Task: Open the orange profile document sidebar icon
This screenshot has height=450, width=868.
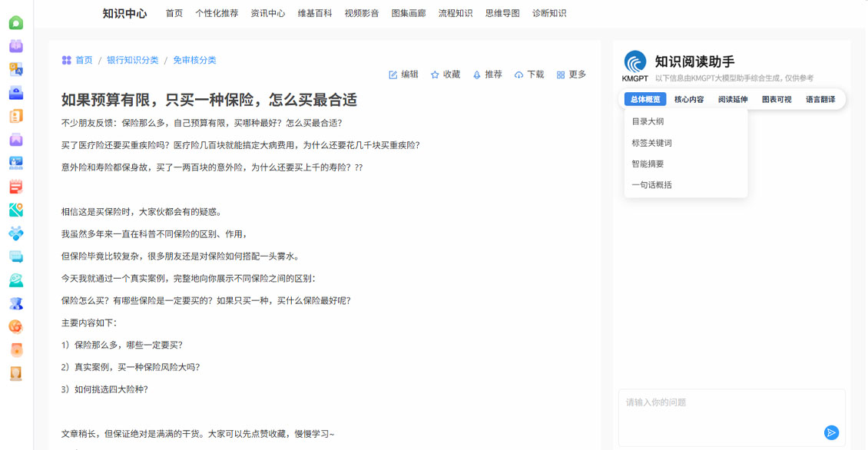Action: (x=16, y=116)
